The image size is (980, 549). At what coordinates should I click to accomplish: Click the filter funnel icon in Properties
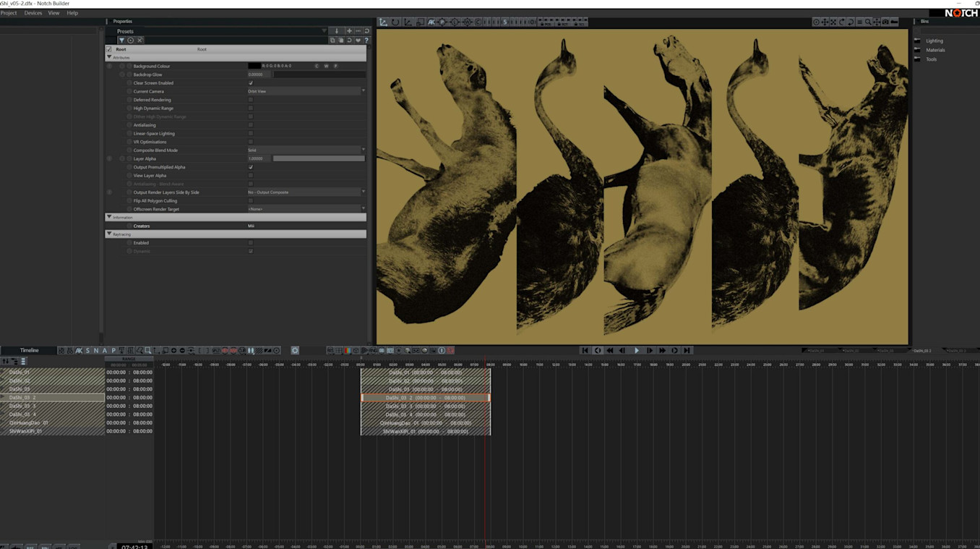(x=121, y=41)
